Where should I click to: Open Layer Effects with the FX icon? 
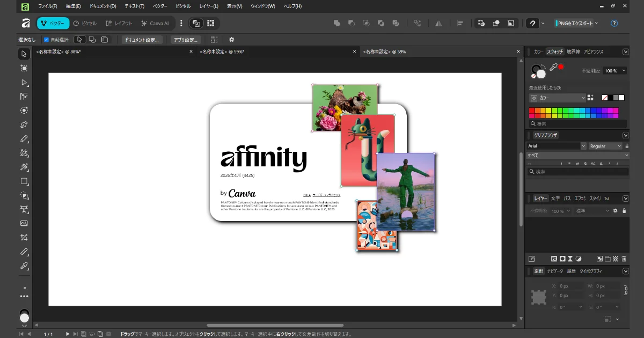554,259
